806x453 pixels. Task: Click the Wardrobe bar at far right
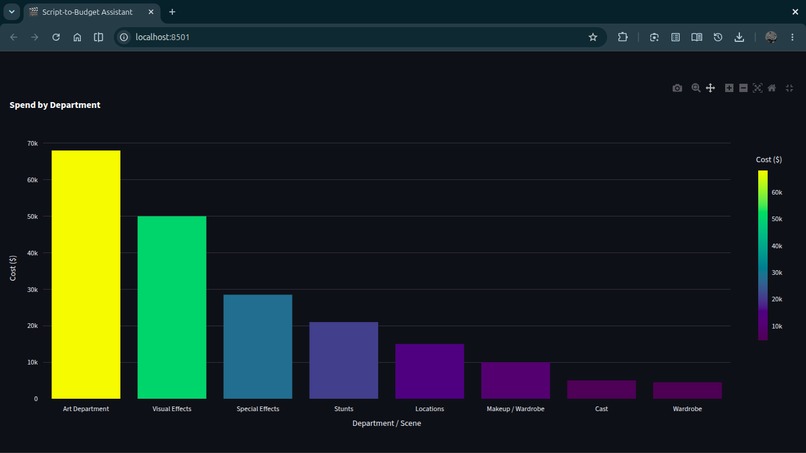click(687, 390)
